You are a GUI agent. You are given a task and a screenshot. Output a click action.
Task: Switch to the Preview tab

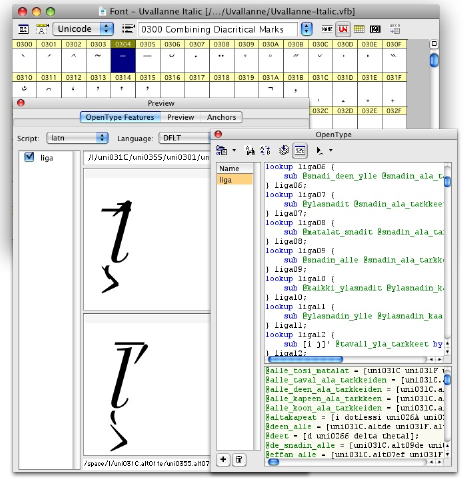coord(181,117)
